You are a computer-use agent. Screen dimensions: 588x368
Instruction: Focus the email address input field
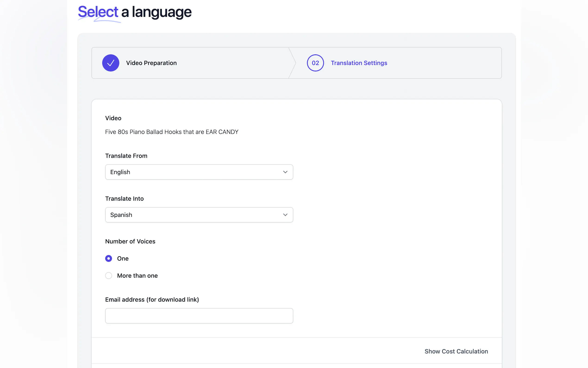[x=199, y=316]
